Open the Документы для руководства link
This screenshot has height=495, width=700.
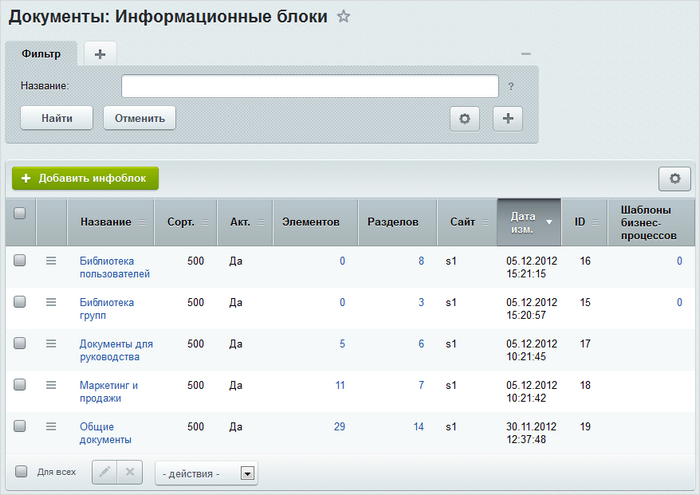pyautogui.click(x=116, y=350)
